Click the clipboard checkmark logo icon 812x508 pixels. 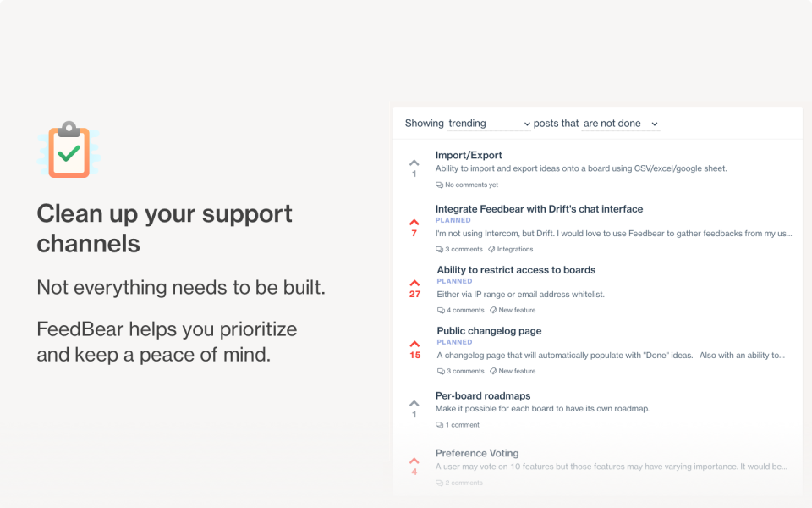(69, 151)
